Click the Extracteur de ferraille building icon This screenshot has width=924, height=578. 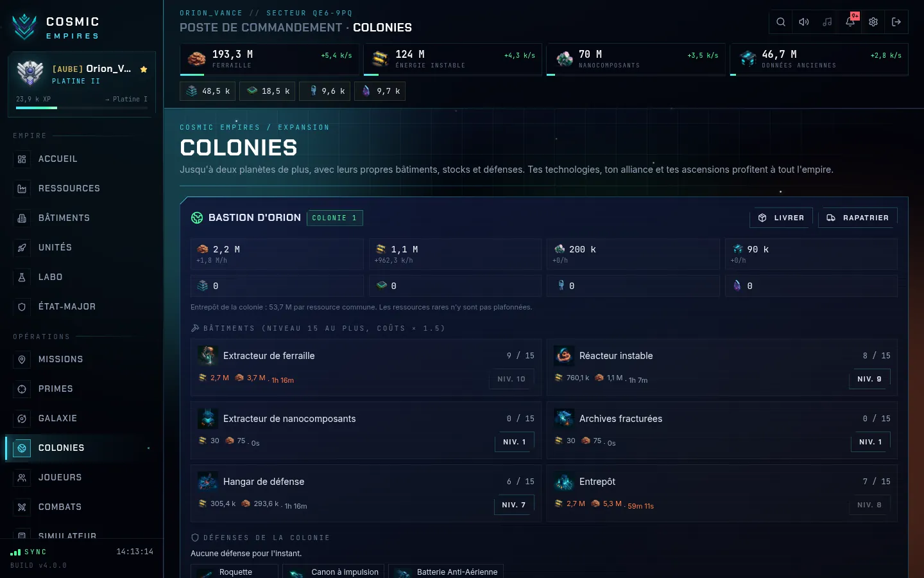click(x=207, y=355)
